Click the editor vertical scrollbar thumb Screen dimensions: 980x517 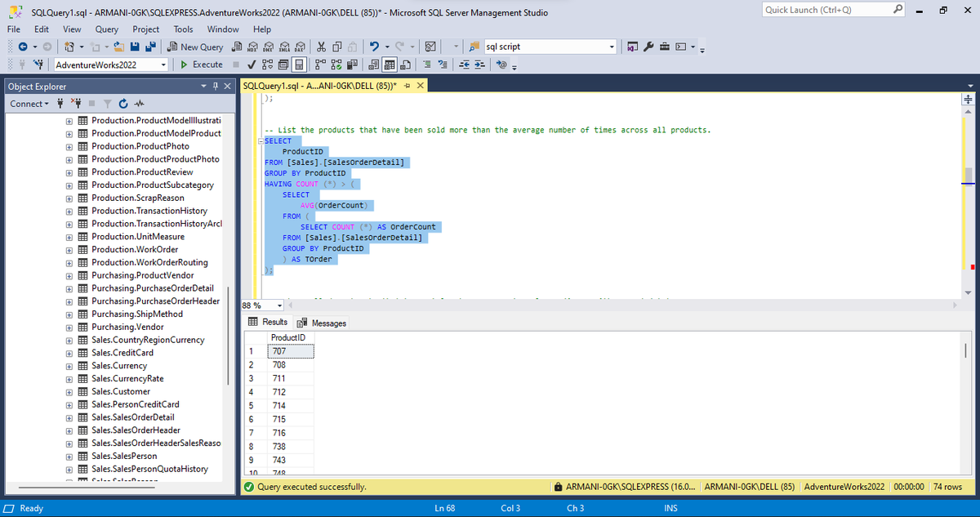(968, 176)
